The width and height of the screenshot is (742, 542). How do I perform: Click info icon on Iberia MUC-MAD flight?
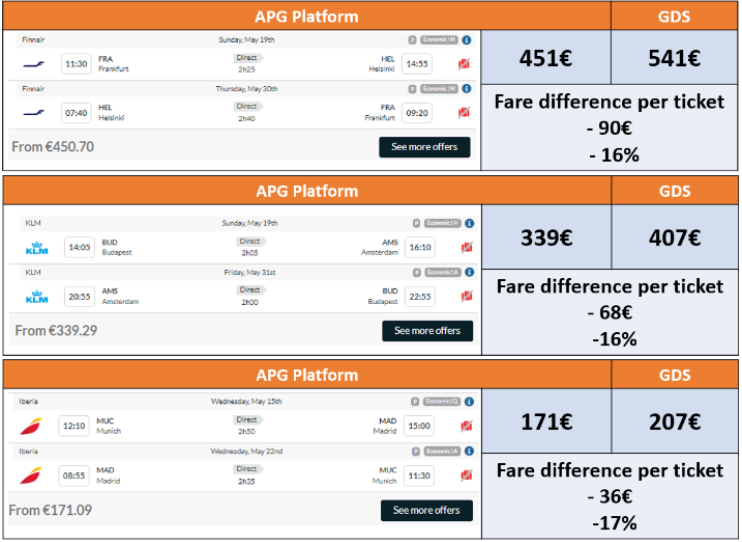[x=469, y=402]
